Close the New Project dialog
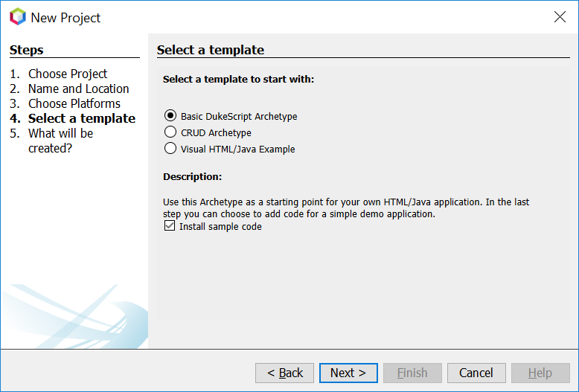Viewport: 579px width, 392px height. click(560, 17)
